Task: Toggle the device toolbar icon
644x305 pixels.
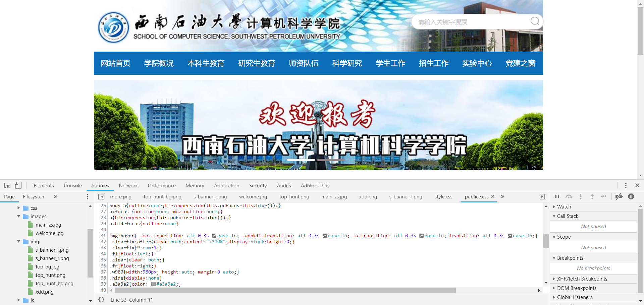Action: tap(18, 185)
